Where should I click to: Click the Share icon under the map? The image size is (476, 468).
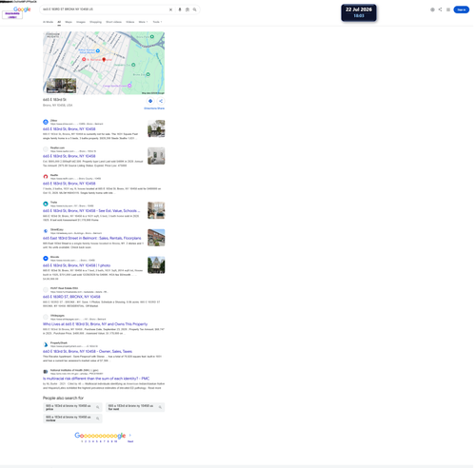[x=161, y=101]
